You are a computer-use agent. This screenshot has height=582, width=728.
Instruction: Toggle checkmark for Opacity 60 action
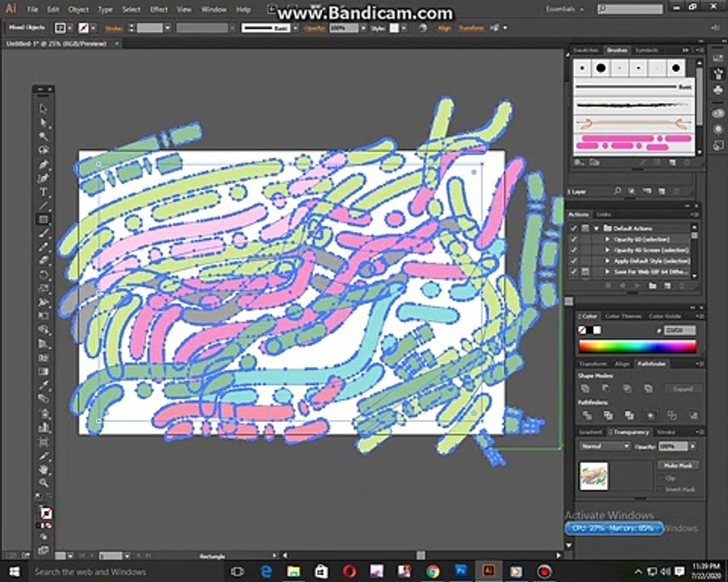(x=574, y=239)
